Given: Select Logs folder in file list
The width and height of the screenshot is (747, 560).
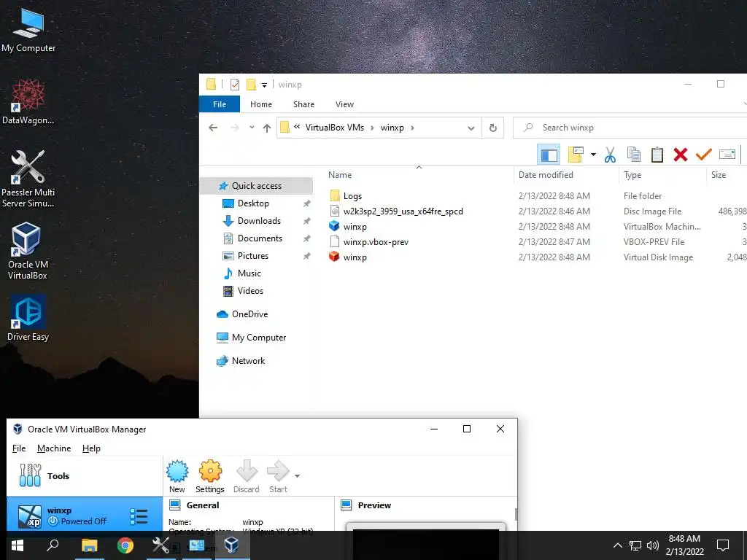Looking at the screenshot, I should [352, 195].
